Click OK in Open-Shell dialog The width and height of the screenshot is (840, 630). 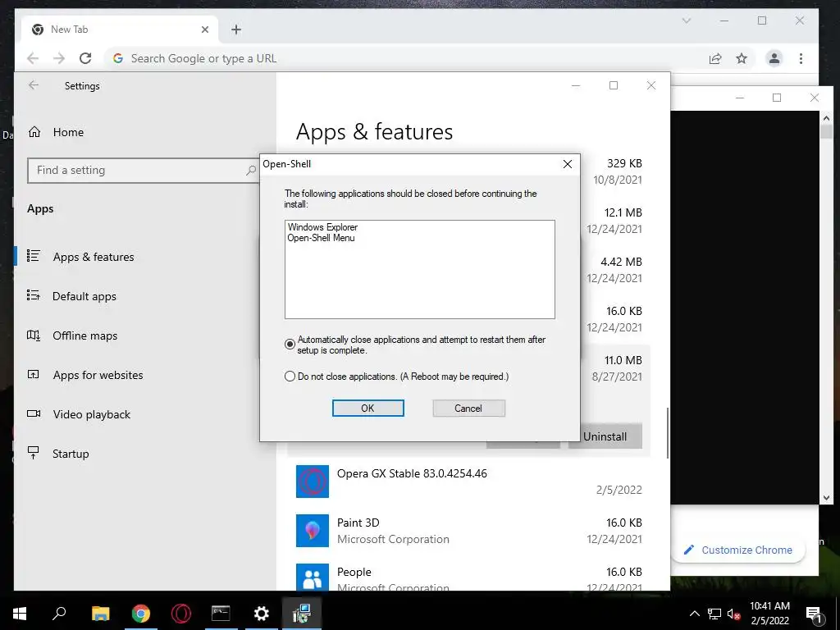point(368,409)
